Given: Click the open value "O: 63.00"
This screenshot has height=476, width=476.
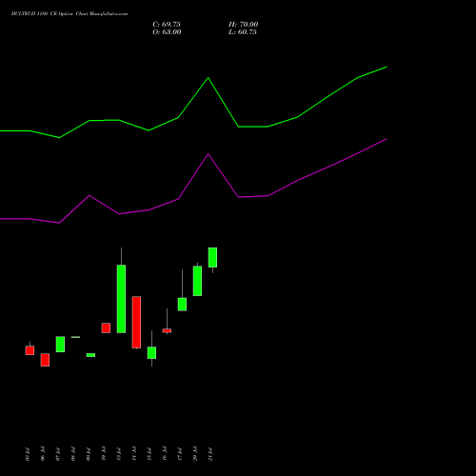Looking at the screenshot, I should point(167,32).
